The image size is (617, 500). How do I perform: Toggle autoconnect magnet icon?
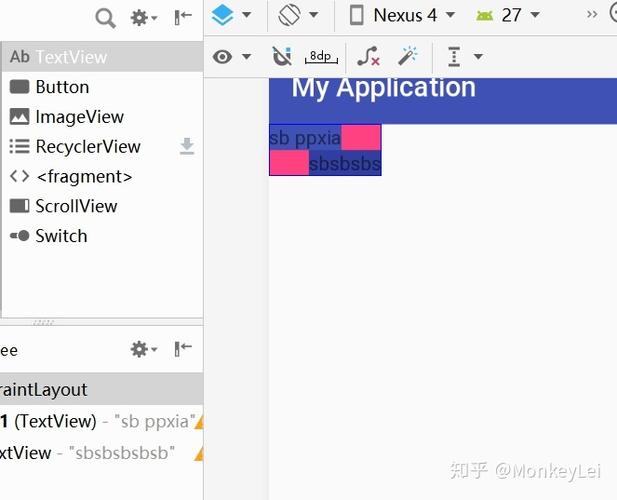click(282, 56)
